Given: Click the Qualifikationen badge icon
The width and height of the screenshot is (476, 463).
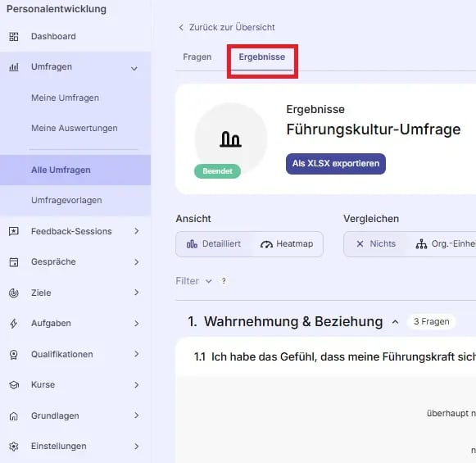Looking at the screenshot, I should point(14,355).
